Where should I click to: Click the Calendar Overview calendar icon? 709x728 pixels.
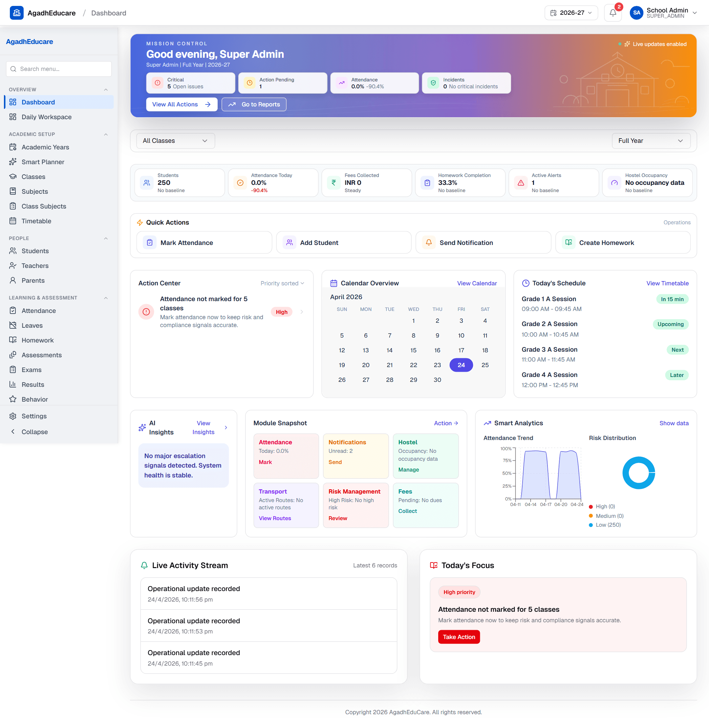(x=333, y=283)
